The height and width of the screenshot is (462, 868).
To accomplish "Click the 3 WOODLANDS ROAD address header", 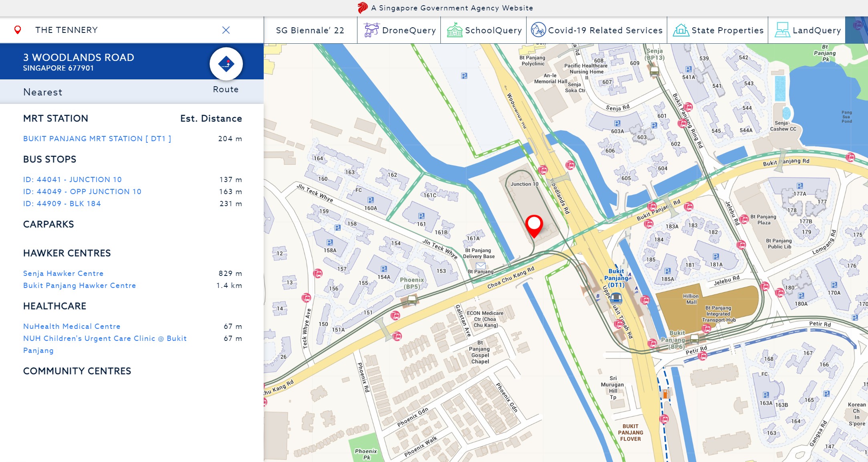I will (x=79, y=57).
